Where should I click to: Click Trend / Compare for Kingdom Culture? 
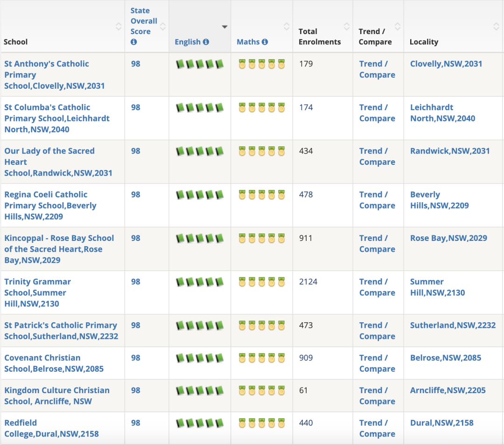pyautogui.click(x=377, y=396)
